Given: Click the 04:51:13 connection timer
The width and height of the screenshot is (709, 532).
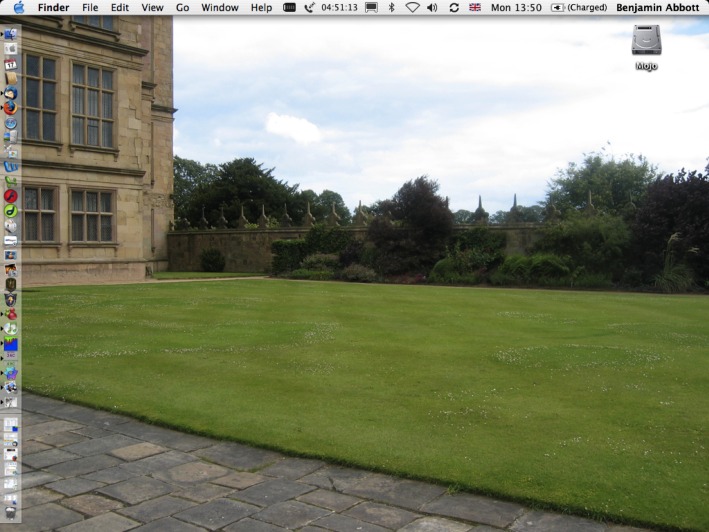Looking at the screenshot, I should pos(339,8).
